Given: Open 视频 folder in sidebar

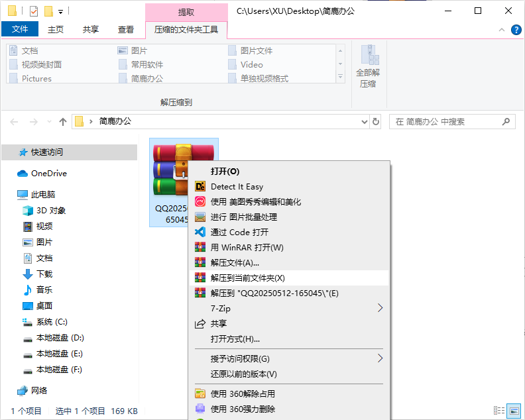Looking at the screenshot, I should [38, 227].
